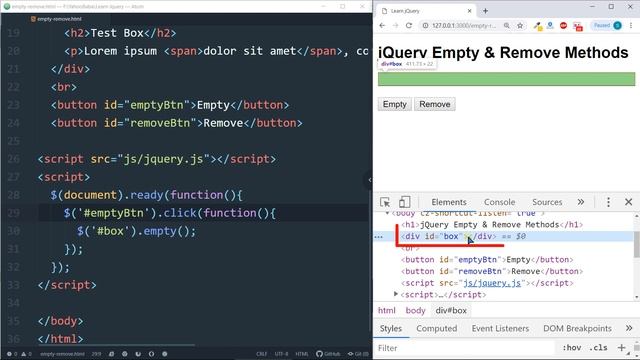The image size is (640, 360).
Task: Focus the Styles Filter input field
Action: [465, 348]
